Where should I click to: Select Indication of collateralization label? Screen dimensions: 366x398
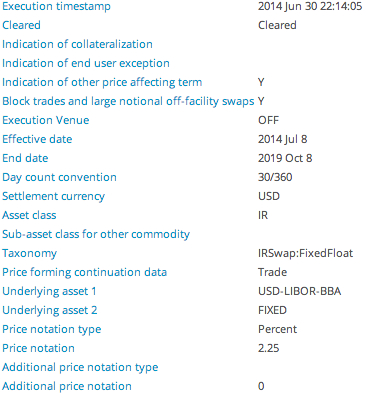pos(77,44)
